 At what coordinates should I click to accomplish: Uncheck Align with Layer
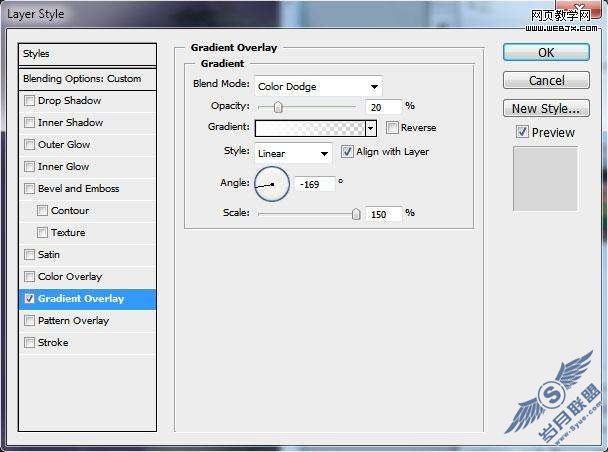[x=347, y=152]
